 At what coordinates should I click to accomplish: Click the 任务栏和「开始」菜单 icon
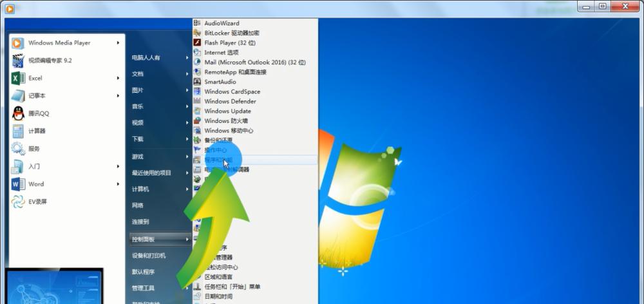197,287
